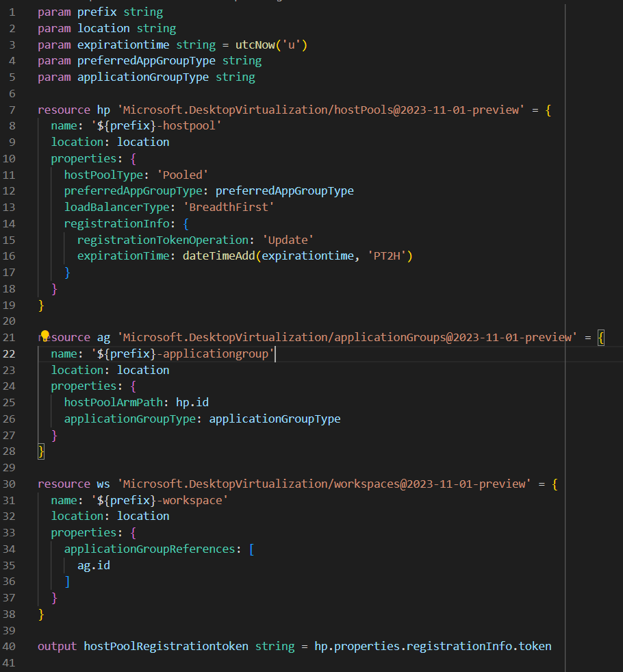Click the opening square bracket on line 34

pos(252,549)
